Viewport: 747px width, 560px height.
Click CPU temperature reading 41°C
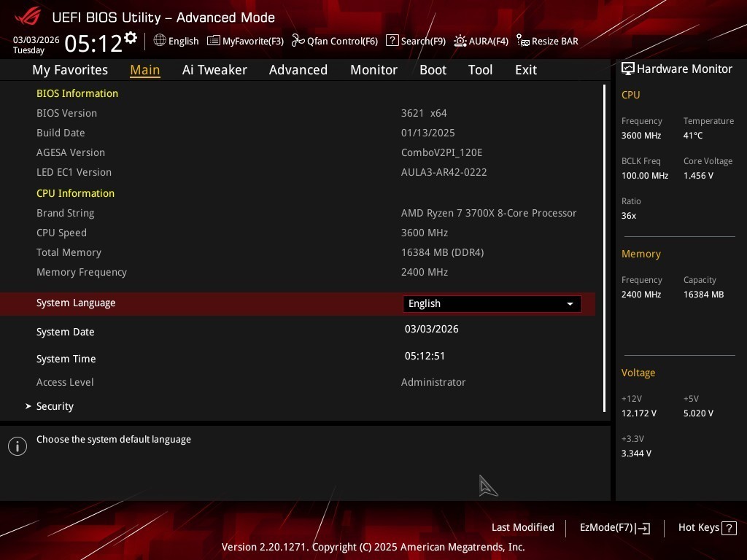click(693, 136)
